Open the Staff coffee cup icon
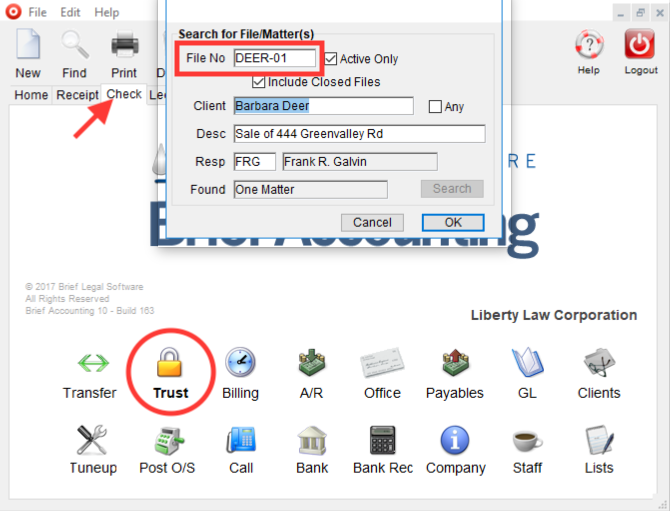The height and width of the screenshot is (511, 670). 527,440
